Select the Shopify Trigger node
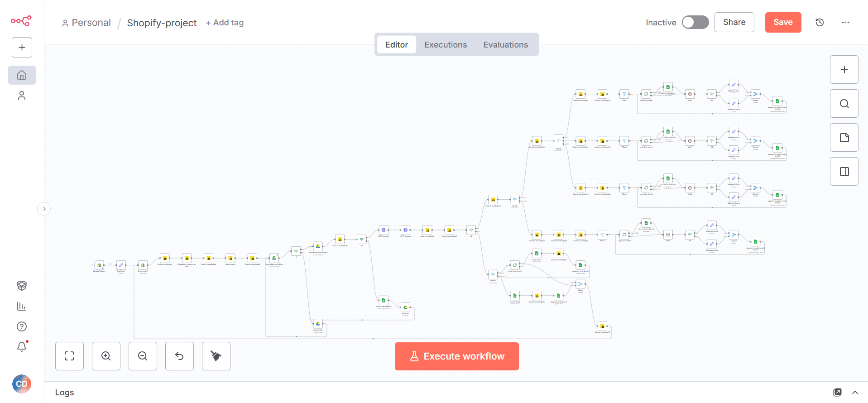868x403 pixels. (x=99, y=265)
